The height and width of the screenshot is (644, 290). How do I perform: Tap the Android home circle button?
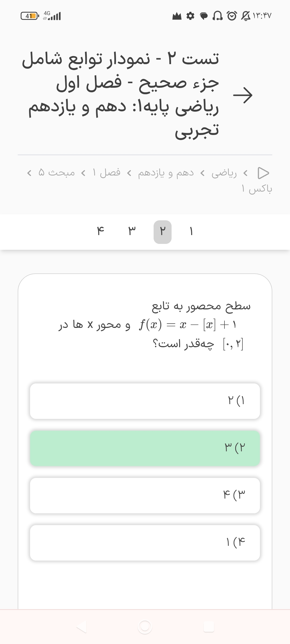tap(145, 627)
